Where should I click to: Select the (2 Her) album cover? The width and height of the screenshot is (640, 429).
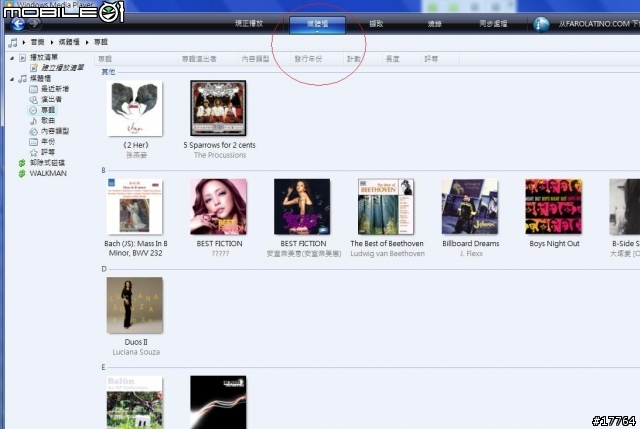[135, 109]
